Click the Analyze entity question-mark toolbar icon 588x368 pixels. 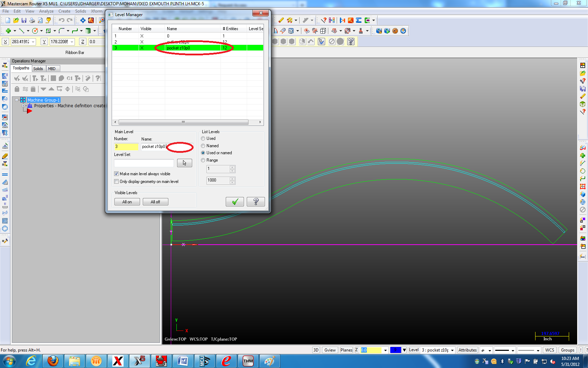click(x=323, y=20)
